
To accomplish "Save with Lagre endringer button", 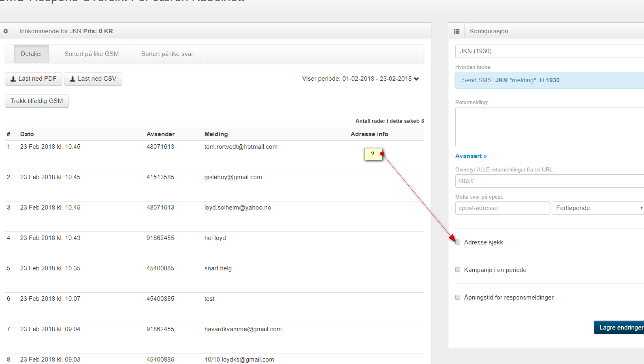I will tap(620, 328).
